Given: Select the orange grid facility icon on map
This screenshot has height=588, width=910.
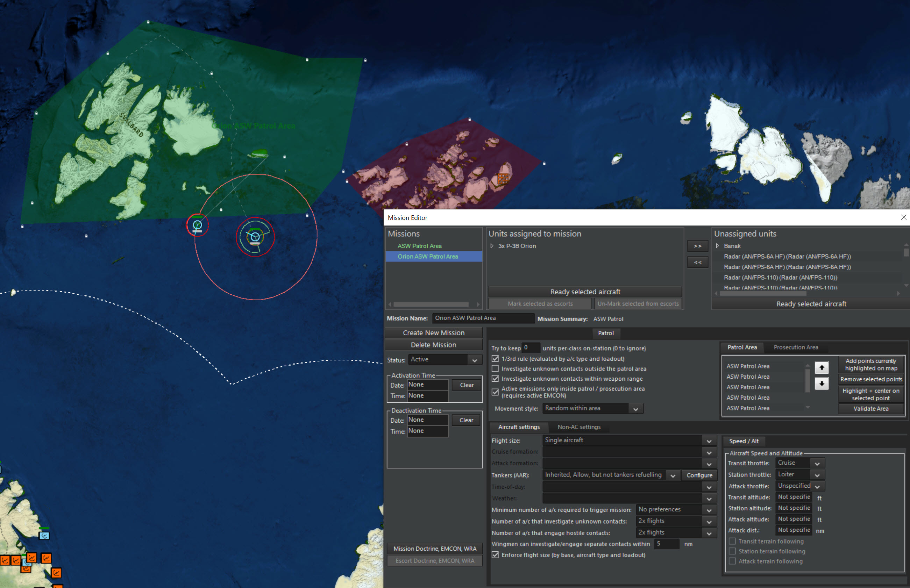Looking at the screenshot, I should pyautogui.click(x=503, y=179).
